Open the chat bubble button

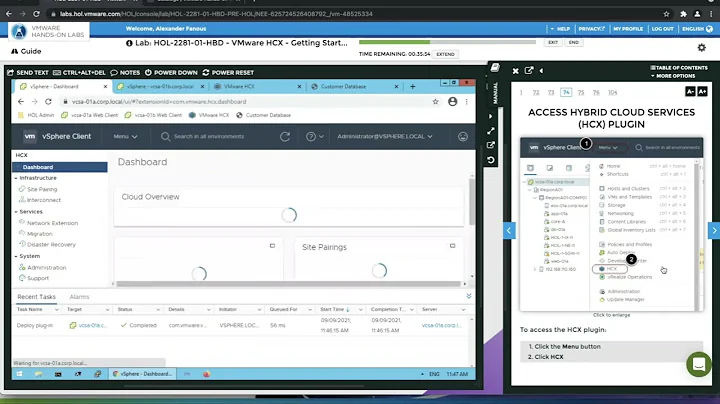click(698, 365)
